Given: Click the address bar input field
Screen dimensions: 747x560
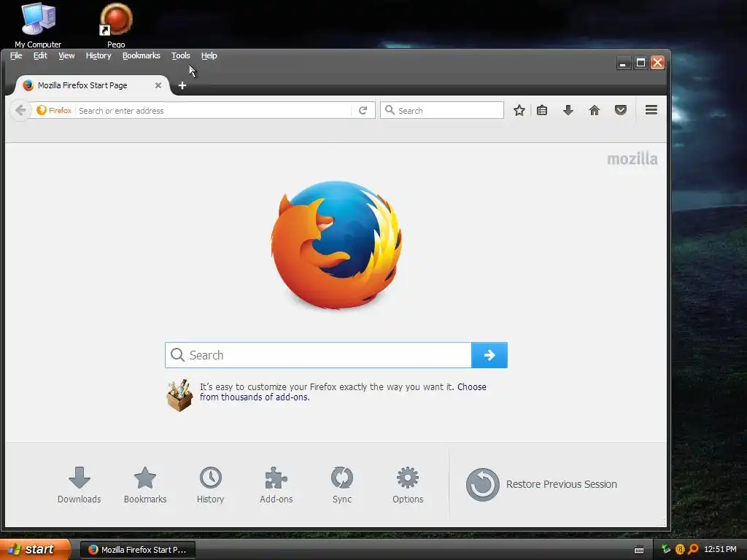Looking at the screenshot, I should 214,111.
